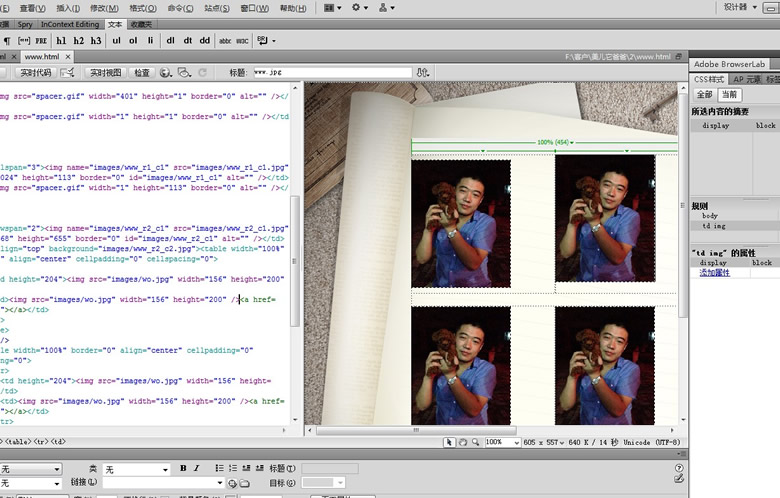Open the 类 class dropdown
The image size is (780, 498).
(136, 469)
